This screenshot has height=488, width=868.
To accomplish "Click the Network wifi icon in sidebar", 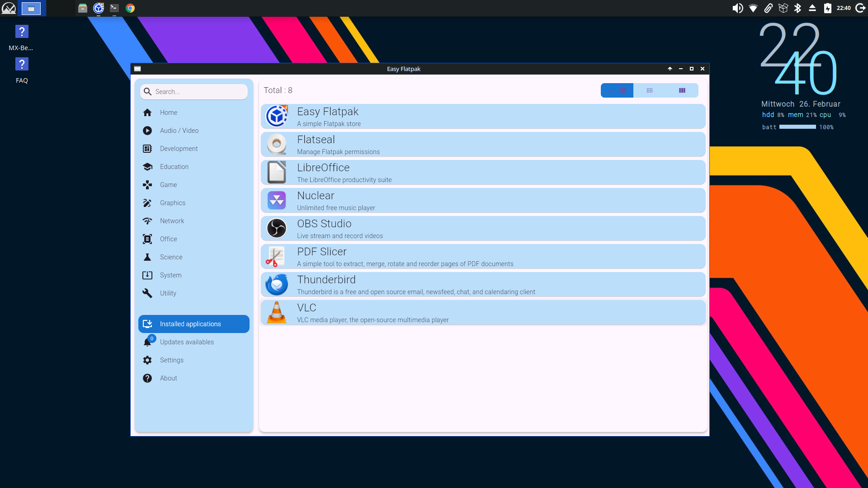I will tap(147, 221).
